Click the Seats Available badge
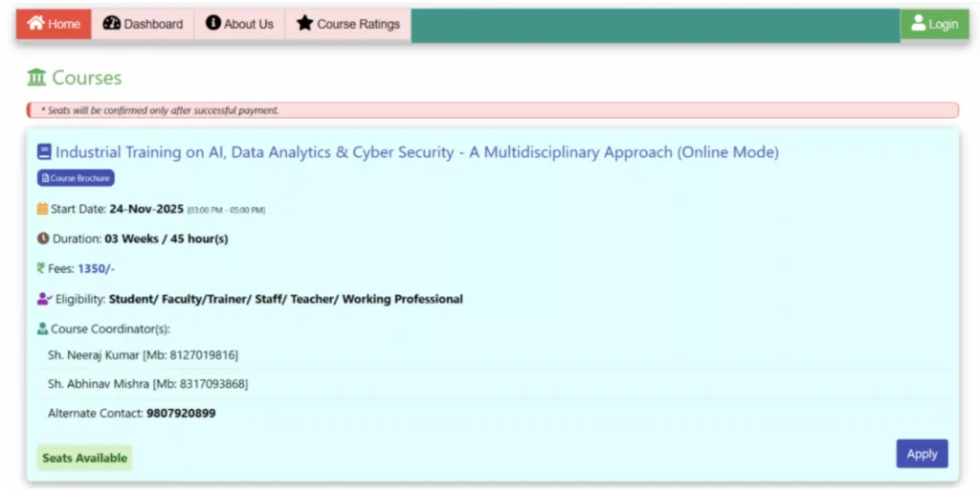The width and height of the screenshot is (980, 499). tap(84, 458)
